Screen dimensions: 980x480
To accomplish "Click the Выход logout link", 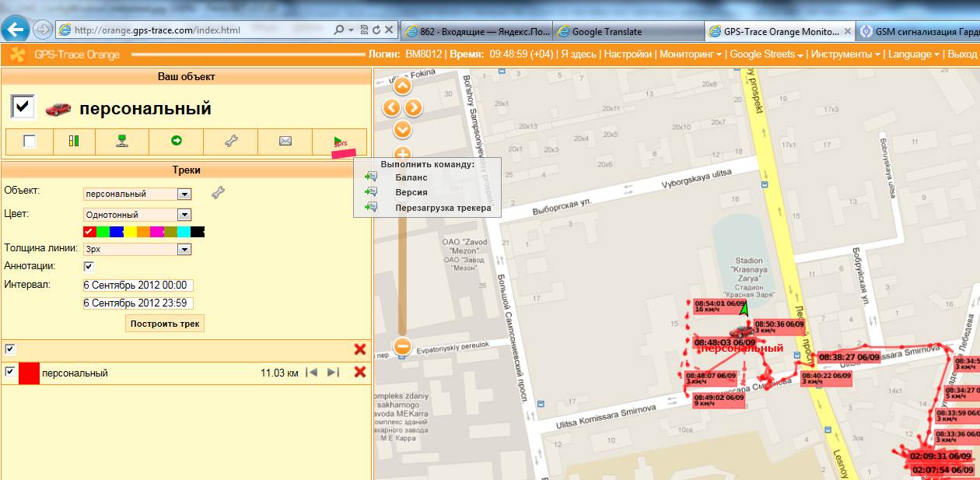I will [962, 54].
